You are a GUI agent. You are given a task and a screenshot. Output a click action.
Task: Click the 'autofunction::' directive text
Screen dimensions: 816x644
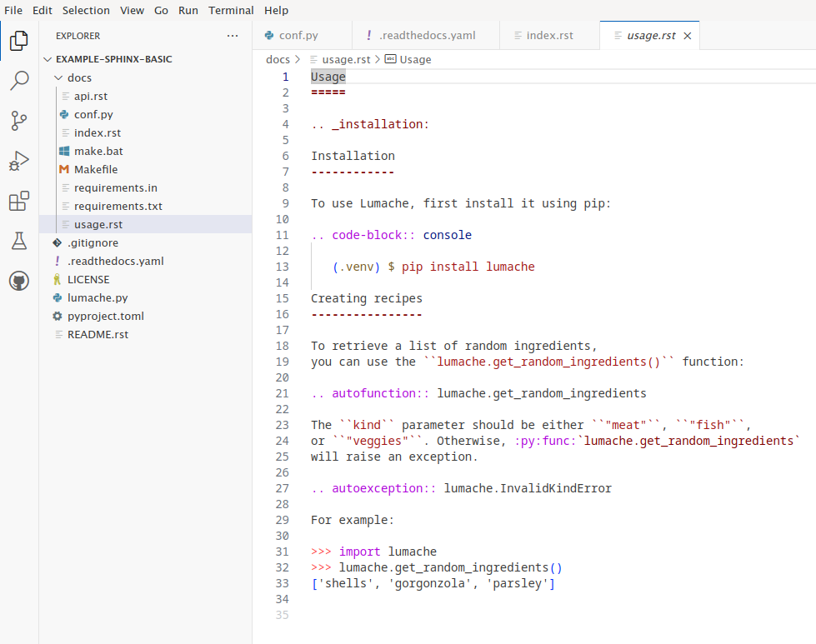pyautogui.click(x=380, y=393)
